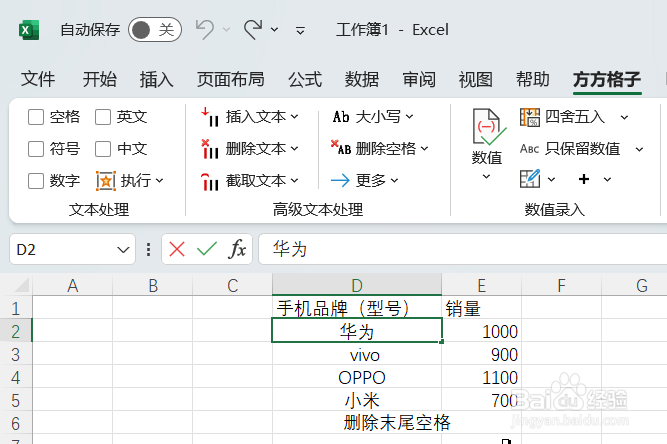This screenshot has width=667, height=444.
Task: Click the 只保留数值 ABC icon
Action: click(x=530, y=149)
